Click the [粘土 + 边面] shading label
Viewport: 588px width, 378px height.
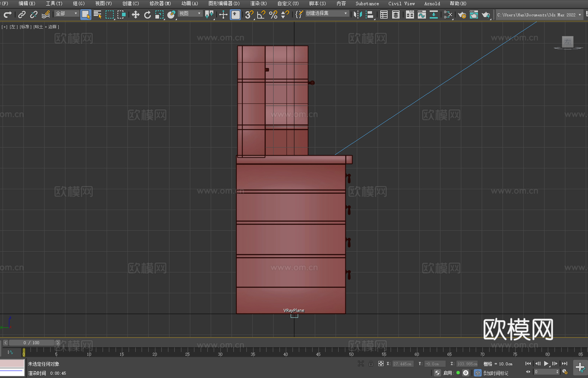46,27
